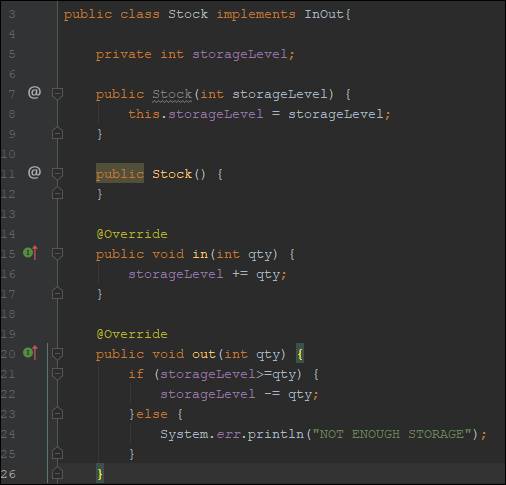Collapse the empty Stock() constructor fold marker

57,173
